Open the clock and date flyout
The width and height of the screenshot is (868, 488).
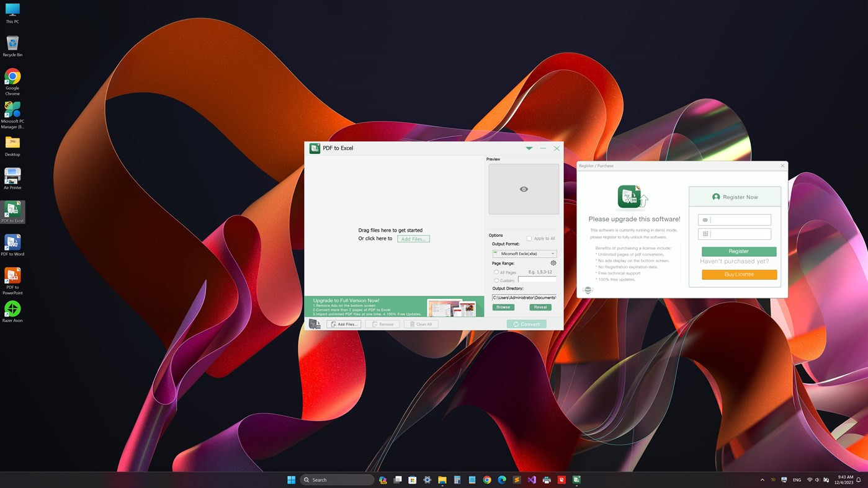click(845, 480)
